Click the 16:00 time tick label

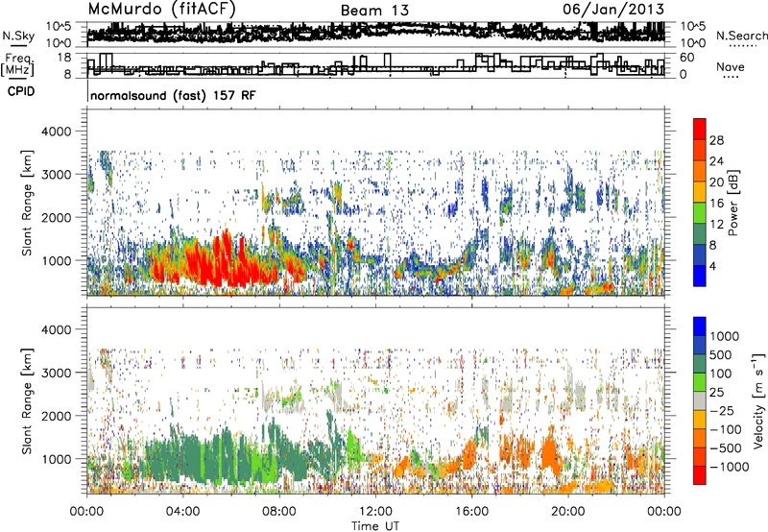point(471,512)
